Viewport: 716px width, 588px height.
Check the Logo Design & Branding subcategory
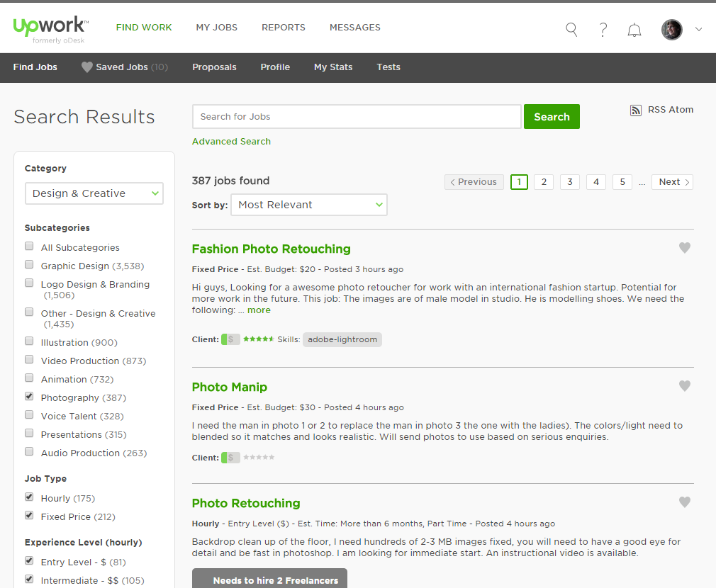[x=29, y=283]
